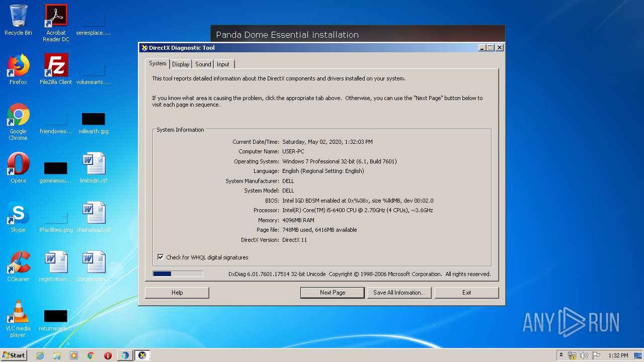Close the DirectX Diagnostic Tool window
The height and width of the screenshot is (362, 644).
499,48
